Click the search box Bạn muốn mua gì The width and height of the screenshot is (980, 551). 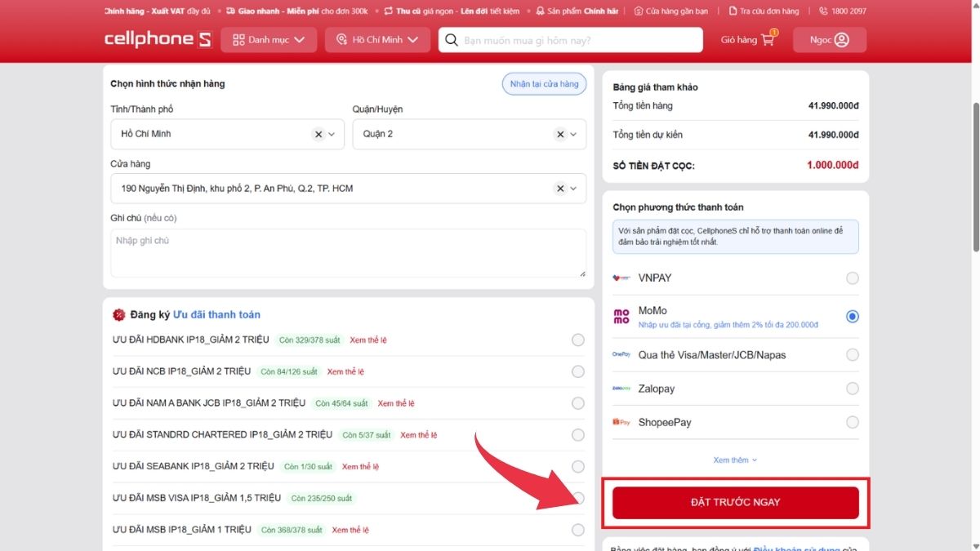570,40
